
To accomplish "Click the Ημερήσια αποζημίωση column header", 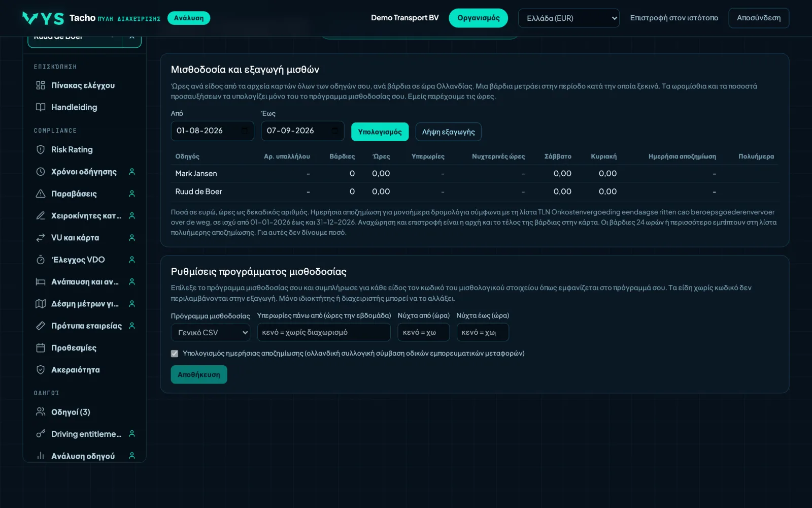I will [x=682, y=156].
